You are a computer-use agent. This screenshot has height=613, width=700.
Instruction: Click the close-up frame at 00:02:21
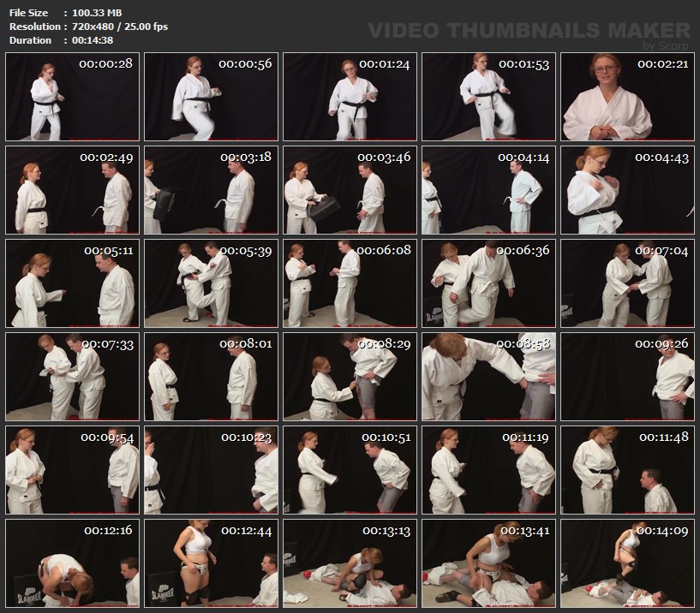pyautogui.click(x=628, y=97)
